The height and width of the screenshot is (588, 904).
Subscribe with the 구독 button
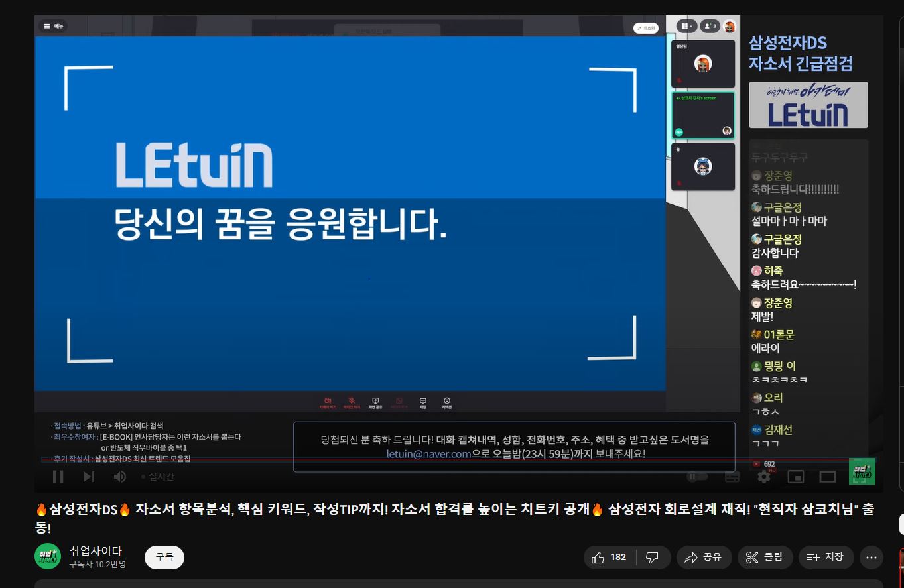tap(164, 558)
